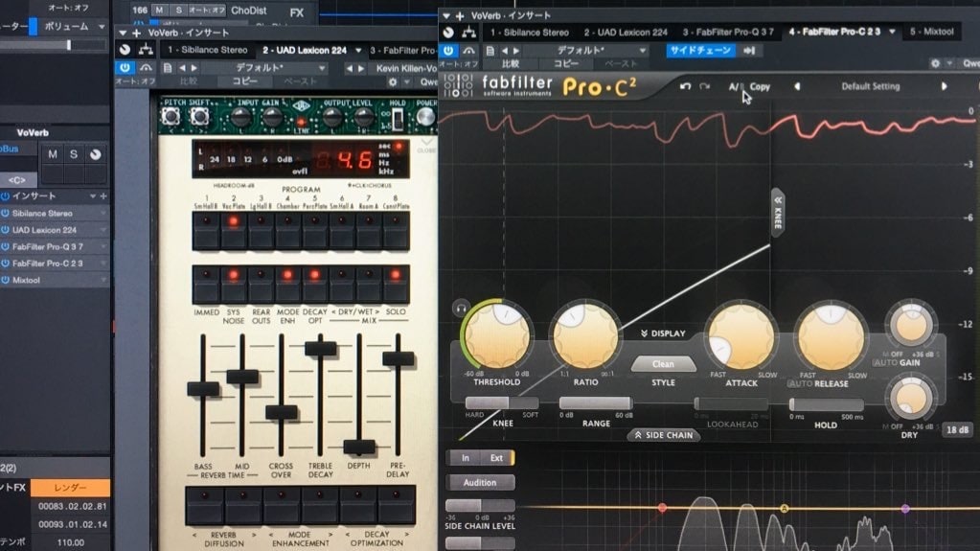Click the undo arrow in Pro-C 2

686,86
